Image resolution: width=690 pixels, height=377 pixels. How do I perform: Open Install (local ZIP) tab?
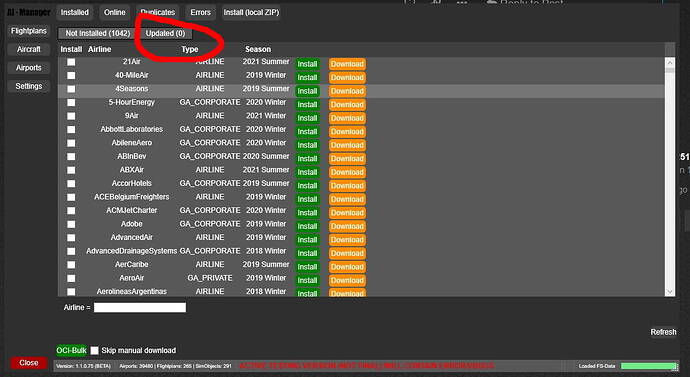251,12
